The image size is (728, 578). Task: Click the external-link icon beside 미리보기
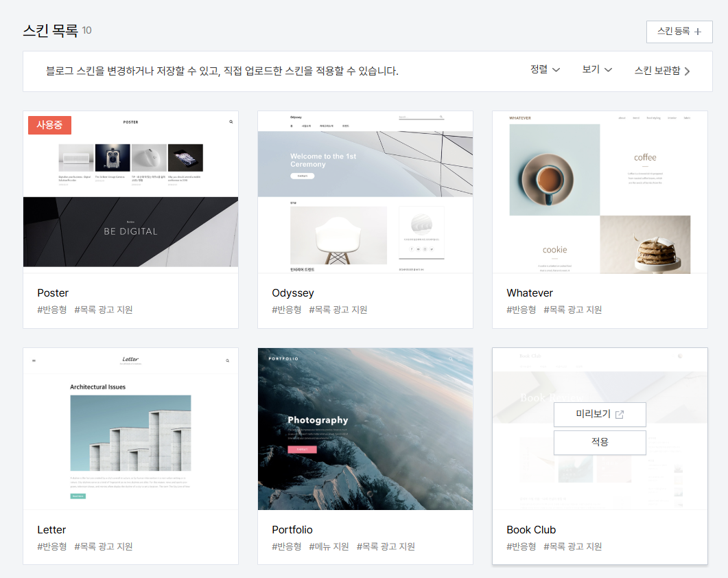point(620,415)
